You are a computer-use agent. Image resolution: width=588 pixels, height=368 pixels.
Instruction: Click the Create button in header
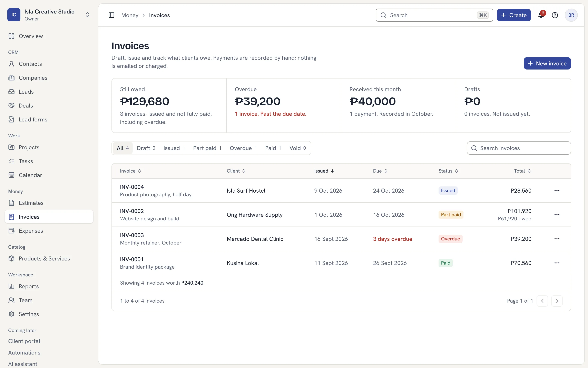coord(514,15)
